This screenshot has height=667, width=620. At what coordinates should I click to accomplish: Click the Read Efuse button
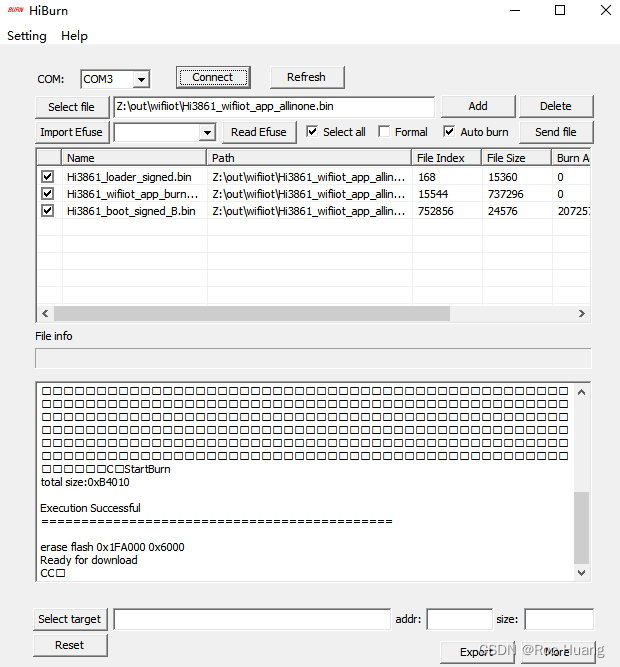(259, 132)
